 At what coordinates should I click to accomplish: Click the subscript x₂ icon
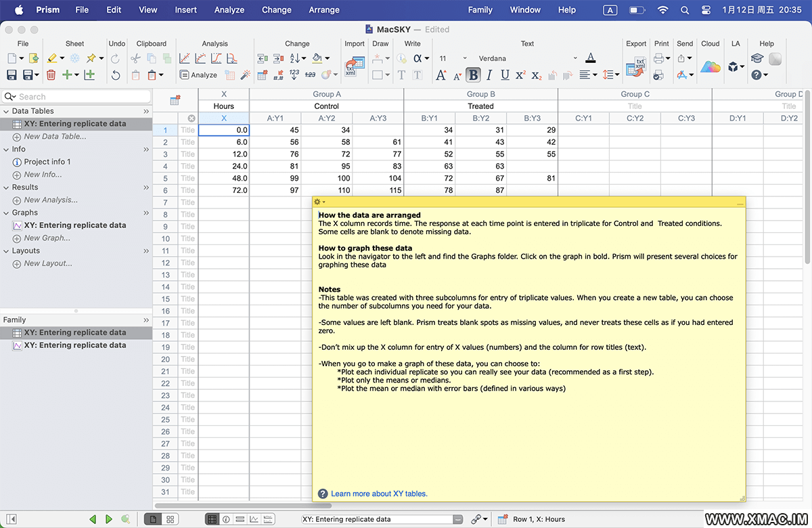click(537, 75)
